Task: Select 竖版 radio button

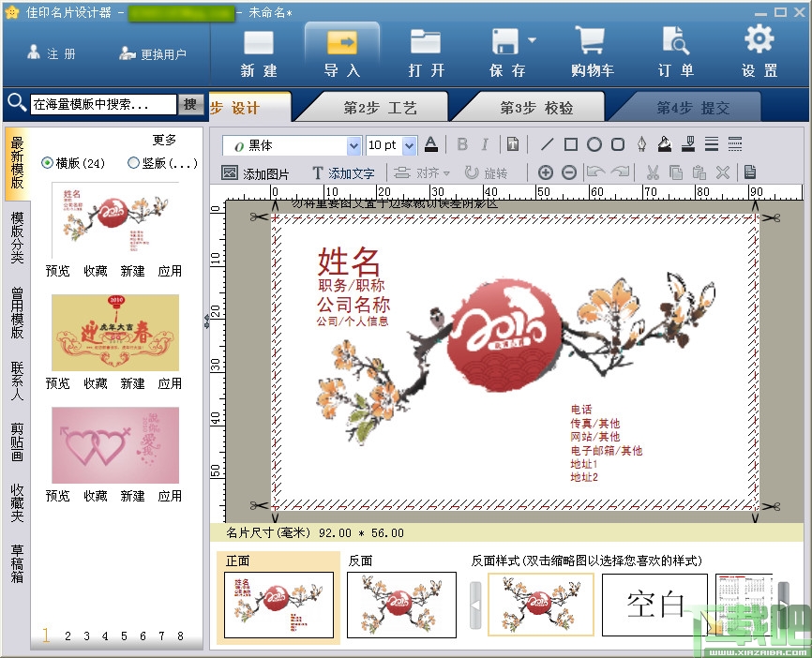Action: 133,163
